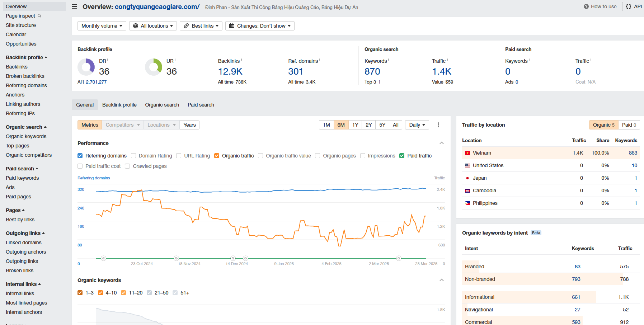
Task: Click the Ref. domains info icon
Action: (320, 60)
